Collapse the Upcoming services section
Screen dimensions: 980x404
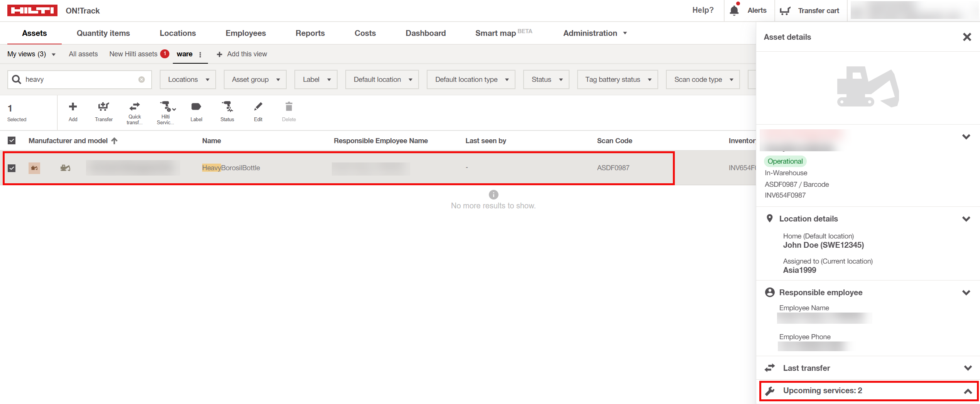967,391
